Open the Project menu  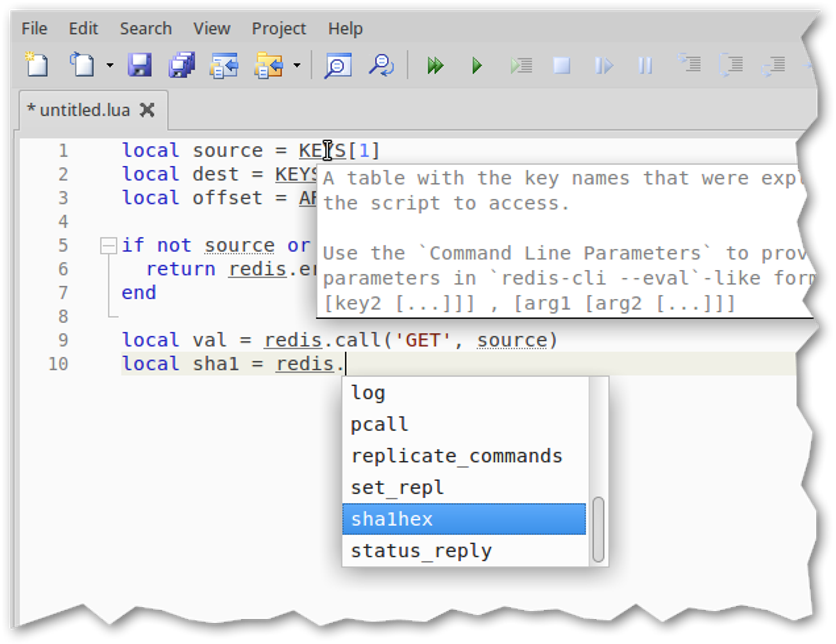click(x=279, y=29)
